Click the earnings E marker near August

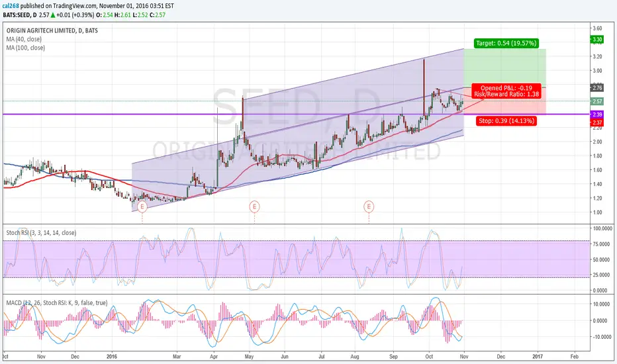point(369,206)
